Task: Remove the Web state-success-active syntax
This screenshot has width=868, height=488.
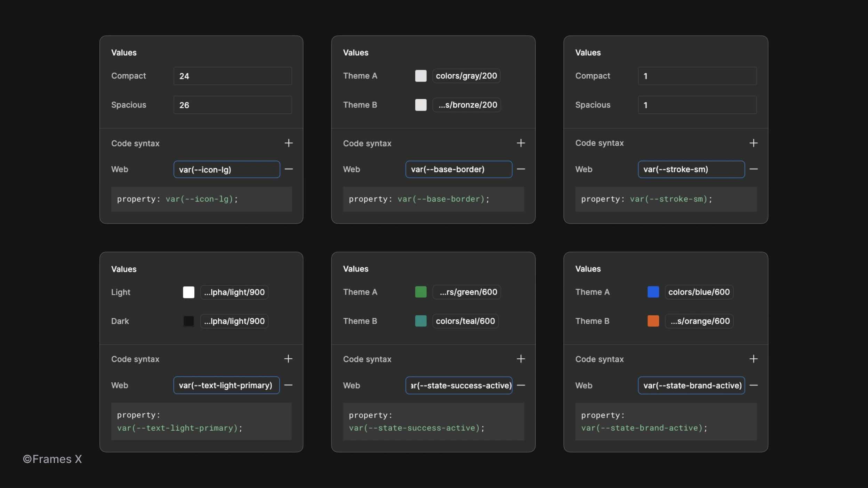Action: 521,385
